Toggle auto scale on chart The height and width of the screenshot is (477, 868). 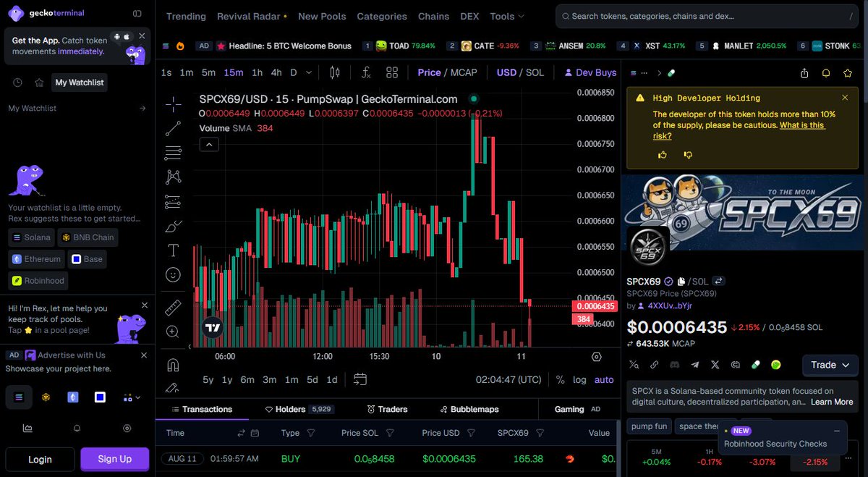604,379
